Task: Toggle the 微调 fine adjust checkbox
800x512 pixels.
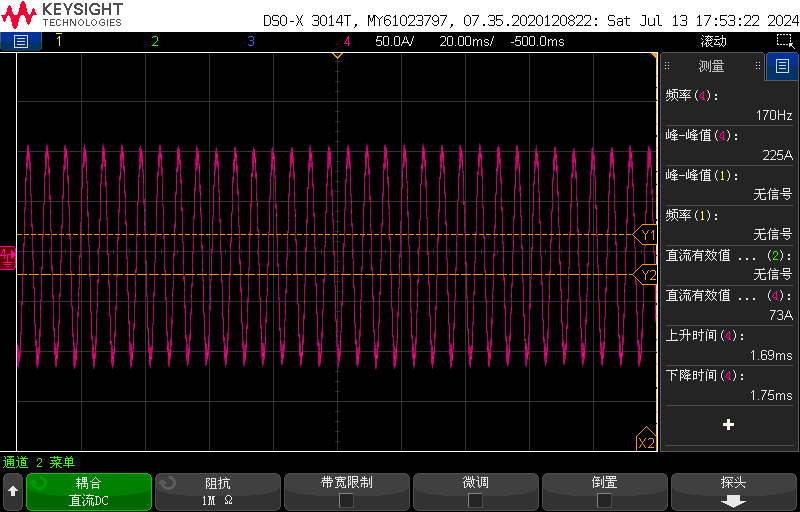Action: [475, 500]
